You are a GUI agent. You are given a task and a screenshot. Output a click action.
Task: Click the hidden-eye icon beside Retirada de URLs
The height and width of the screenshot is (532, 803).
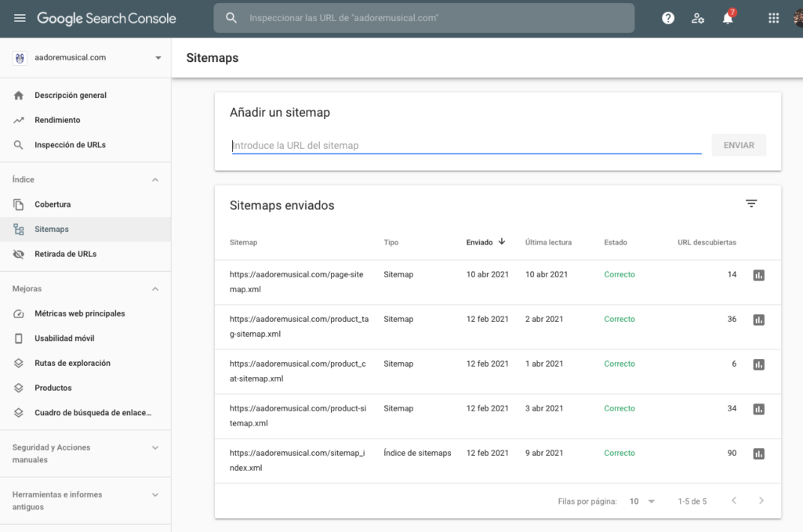click(x=19, y=254)
